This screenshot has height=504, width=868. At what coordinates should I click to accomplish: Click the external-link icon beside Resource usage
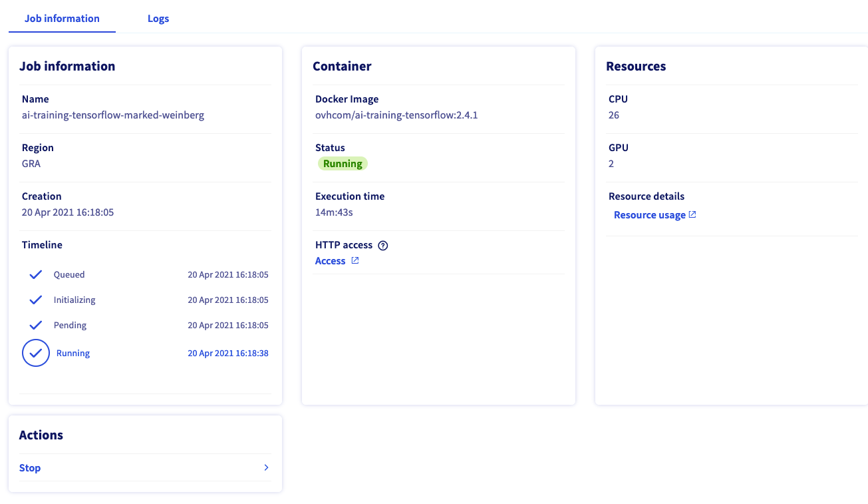pos(692,215)
